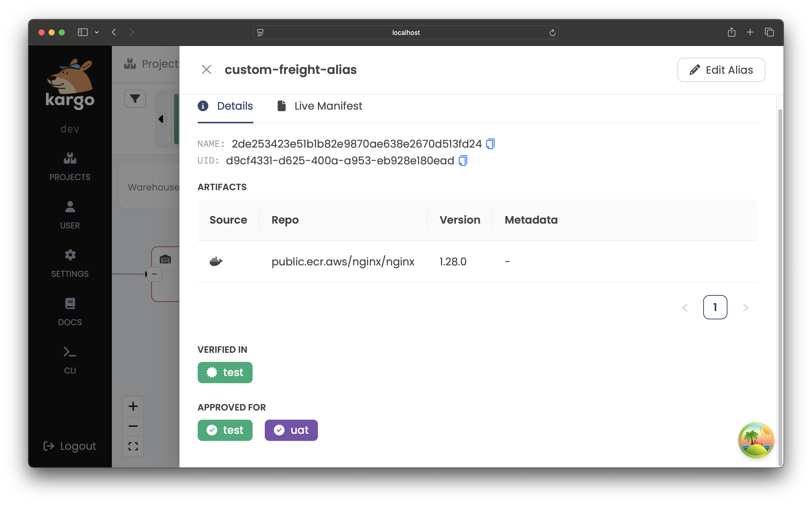Collapse the stage node with minus toggle

(x=154, y=274)
